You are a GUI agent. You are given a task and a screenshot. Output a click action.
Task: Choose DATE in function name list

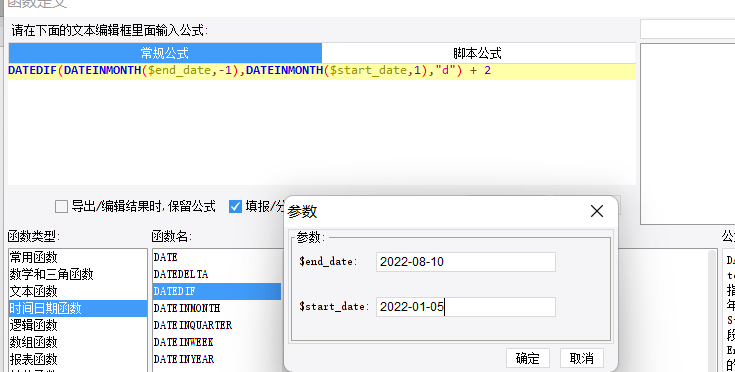pyautogui.click(x=217, y=257)
